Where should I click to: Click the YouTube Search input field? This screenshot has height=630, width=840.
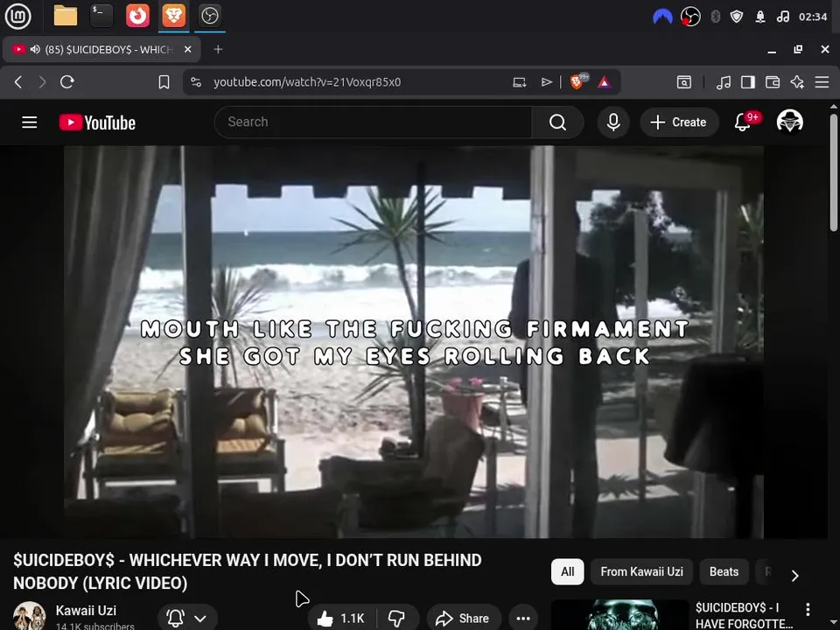373,122
